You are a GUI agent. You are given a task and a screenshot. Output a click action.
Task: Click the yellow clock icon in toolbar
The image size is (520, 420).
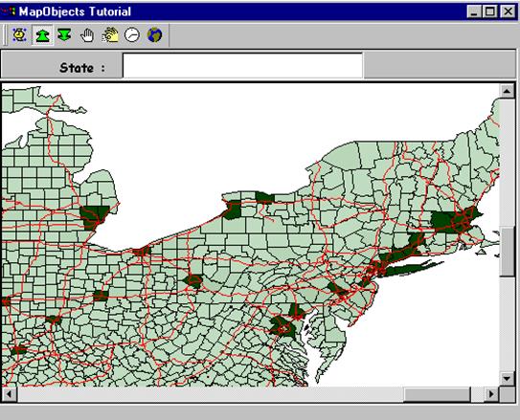[19, 34]
